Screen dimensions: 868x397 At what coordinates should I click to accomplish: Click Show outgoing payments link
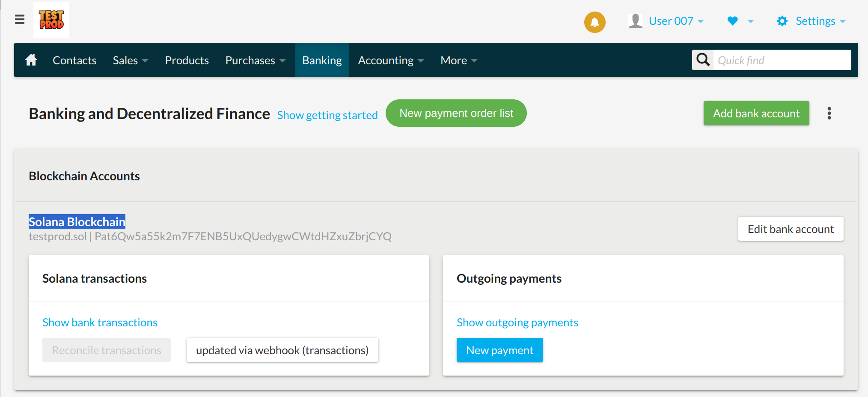click(517, 322)
